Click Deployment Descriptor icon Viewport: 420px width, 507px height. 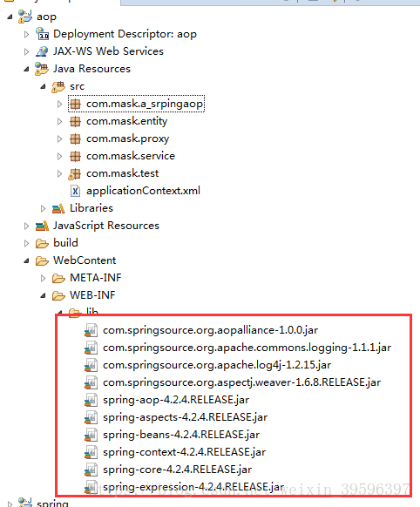tap(42, 34)
